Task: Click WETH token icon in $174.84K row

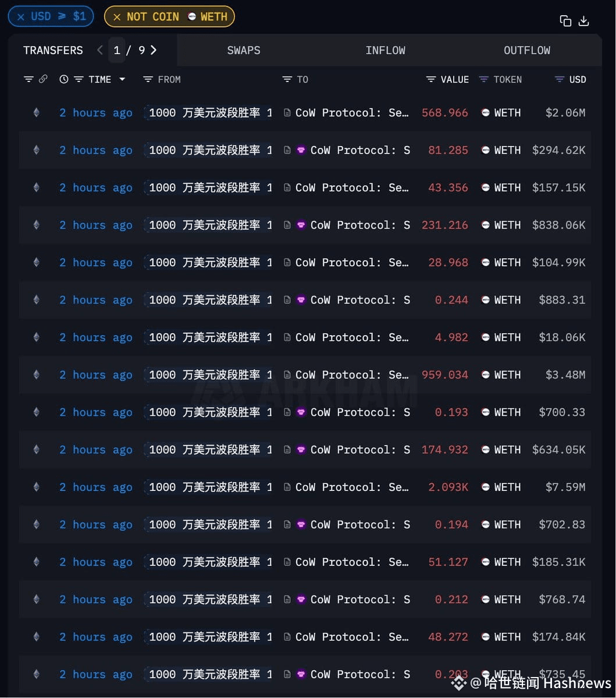Action: 486,637
